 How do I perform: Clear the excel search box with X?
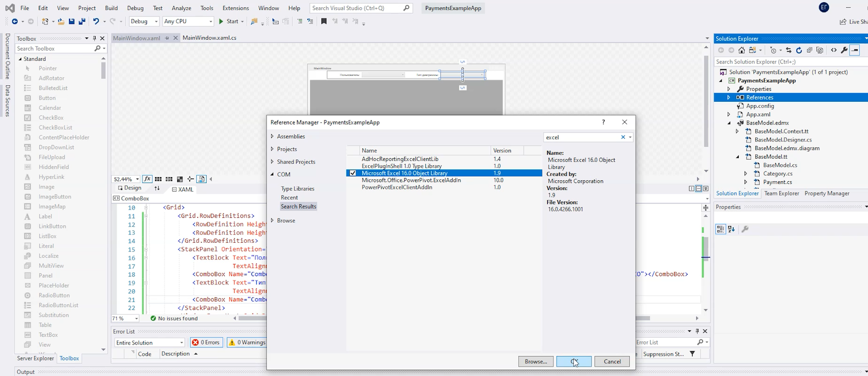623,137
